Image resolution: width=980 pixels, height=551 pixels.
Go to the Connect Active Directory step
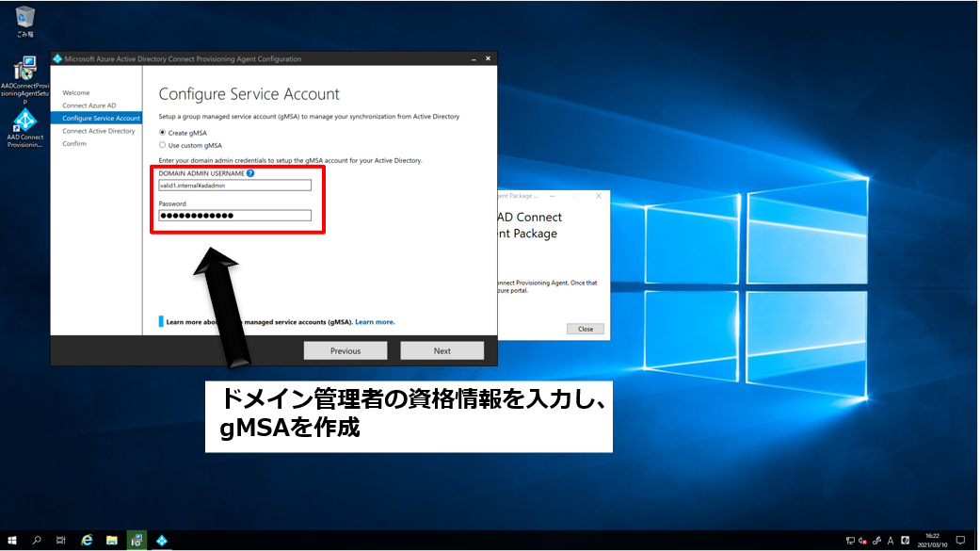[x=99, y=131]
